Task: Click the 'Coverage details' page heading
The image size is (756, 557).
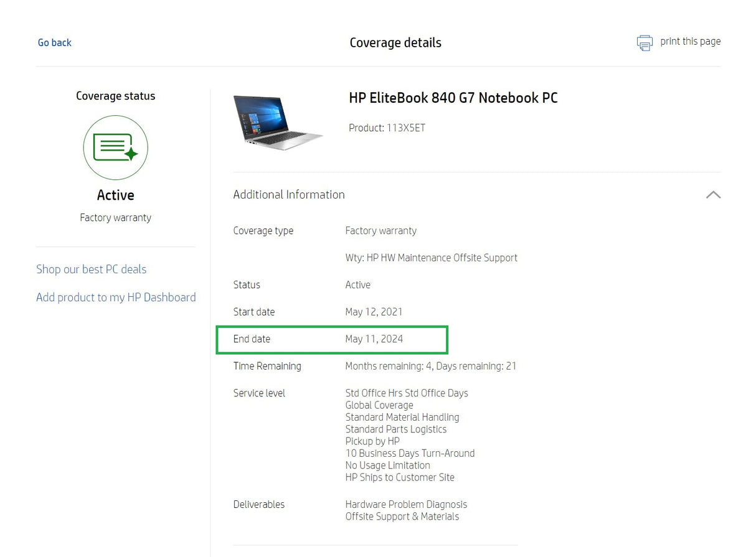Action: pyautogui.click(x=395, y=43)
